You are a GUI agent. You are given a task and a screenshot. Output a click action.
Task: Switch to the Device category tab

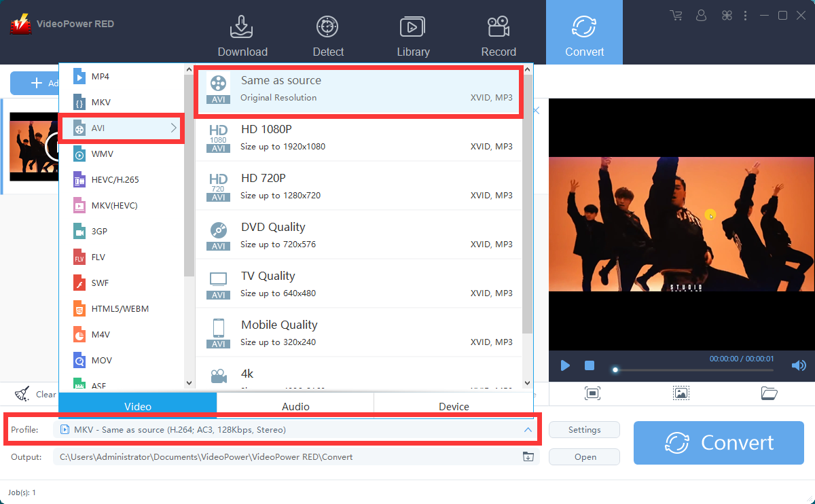(454, 406)
